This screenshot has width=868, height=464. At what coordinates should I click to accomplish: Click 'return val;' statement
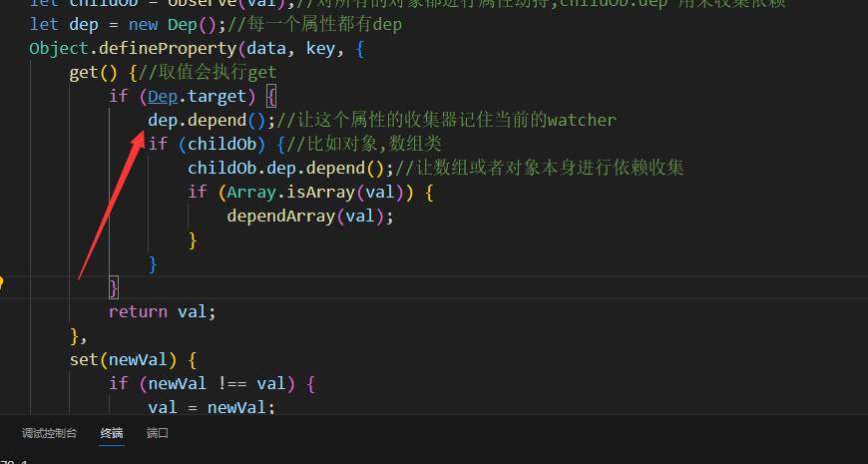[163, 311]
